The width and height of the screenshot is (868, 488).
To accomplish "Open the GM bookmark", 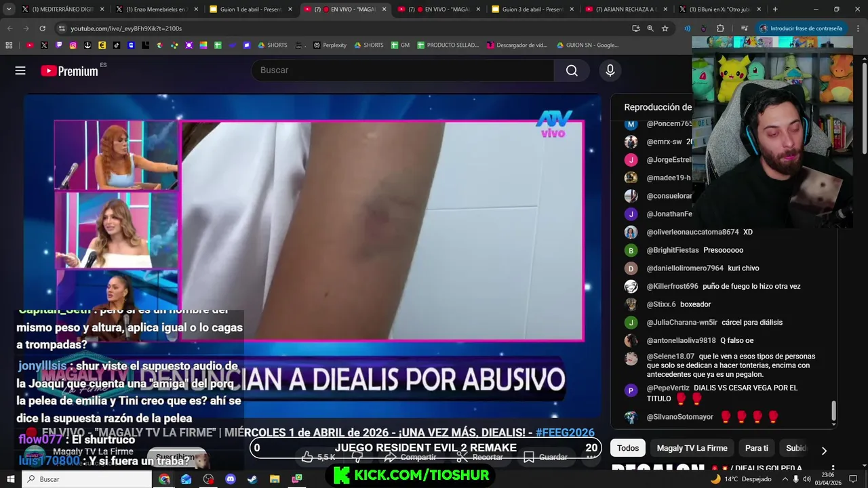I will tap(400, 45).
